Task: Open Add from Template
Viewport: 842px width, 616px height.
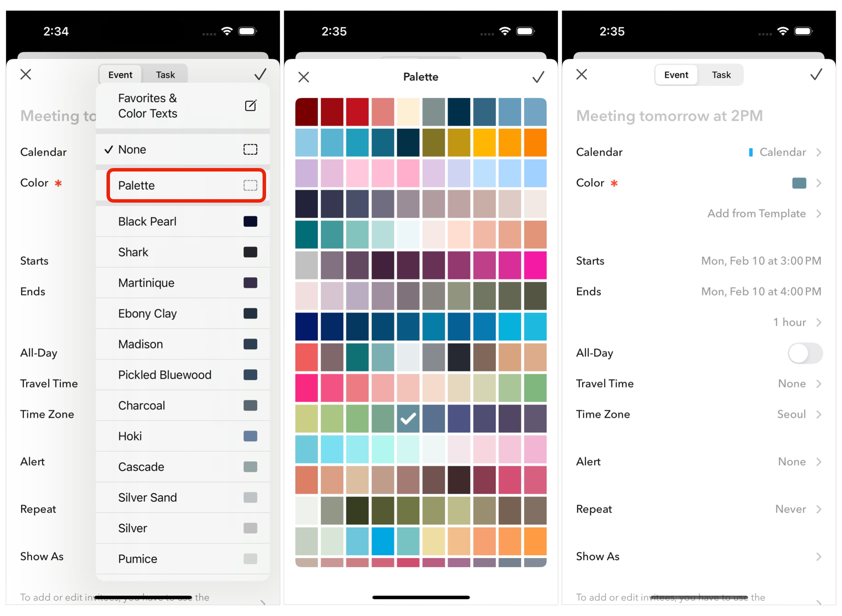Action: [x=757, y=213]
